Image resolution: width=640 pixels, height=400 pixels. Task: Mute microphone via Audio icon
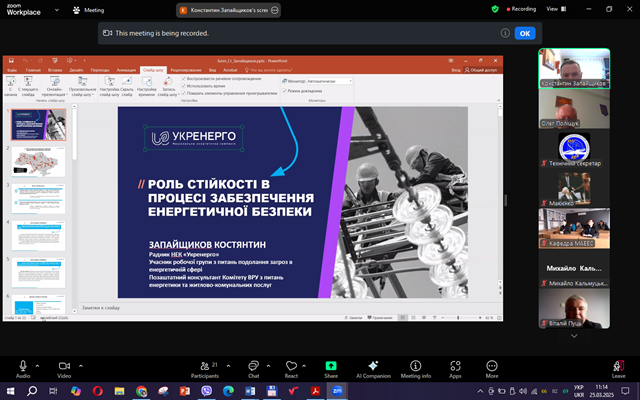[23, 365]
